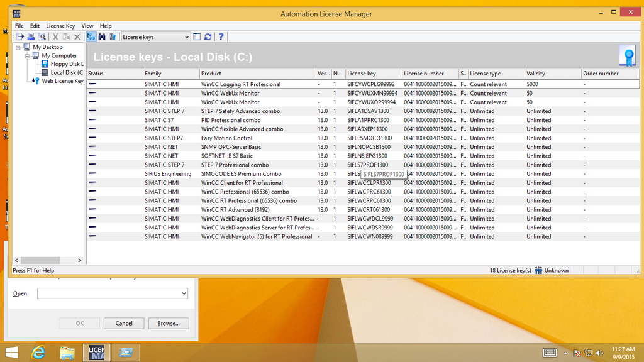Select Web License Key tree item
Image resolution: width=644 pixels, height=362 pixels.
pos(62,81)
